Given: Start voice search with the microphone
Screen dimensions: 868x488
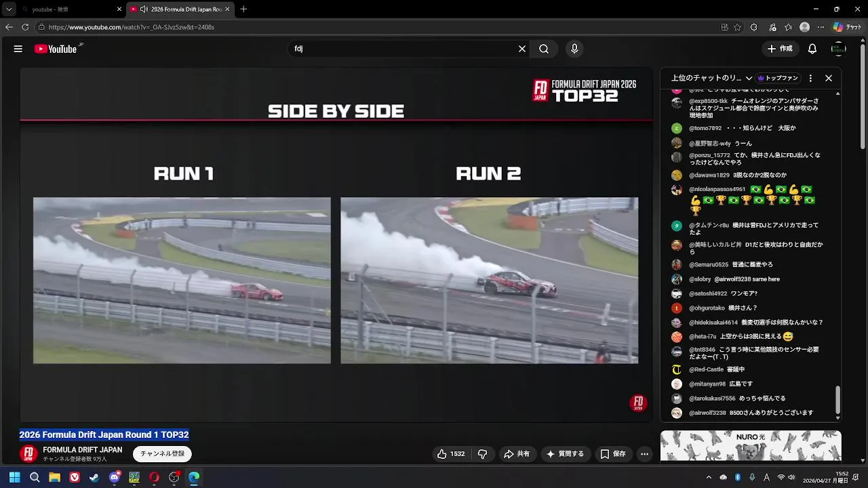Looking at the screenshot, I should (574, 49).
